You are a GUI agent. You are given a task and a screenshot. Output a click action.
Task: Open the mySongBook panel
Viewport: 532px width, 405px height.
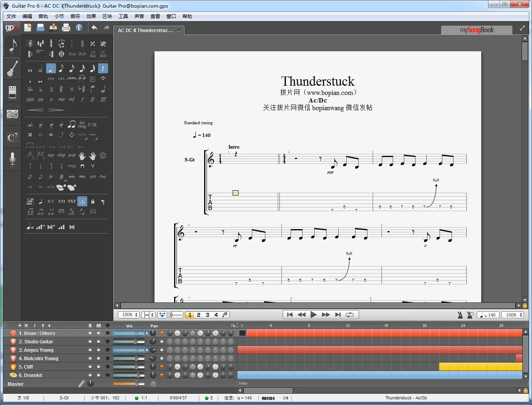pyautogui.click(x=476, y=30)
